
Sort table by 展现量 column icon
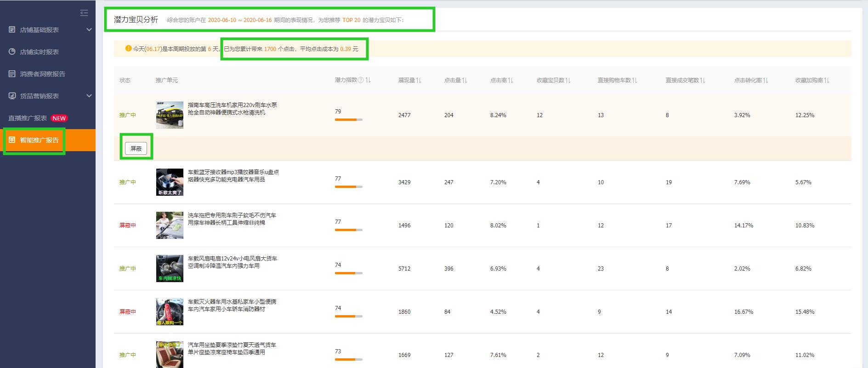pos(419,80)
